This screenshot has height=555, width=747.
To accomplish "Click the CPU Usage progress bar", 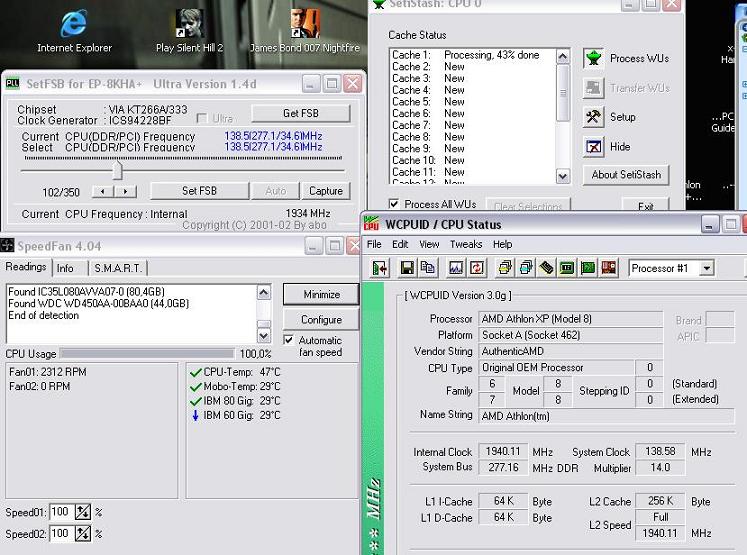I will 147,353.
